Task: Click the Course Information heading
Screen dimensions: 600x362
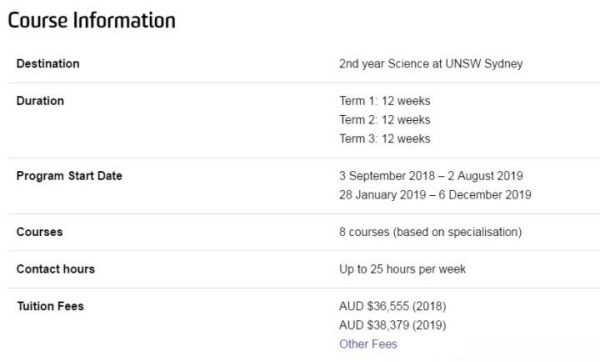Action: 92,20
